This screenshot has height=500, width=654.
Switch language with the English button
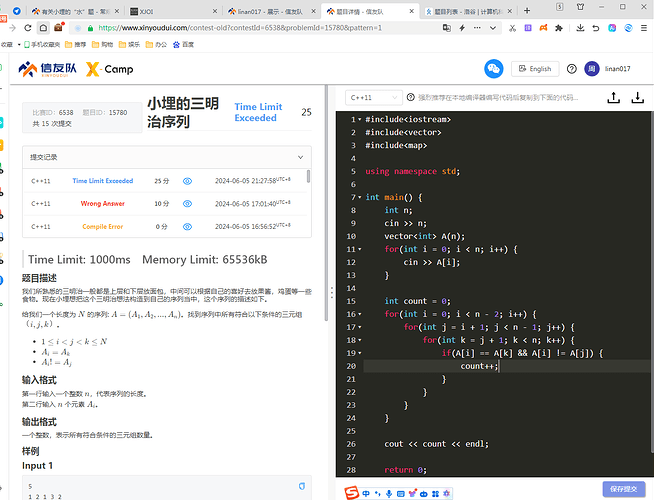pos(535,69)
